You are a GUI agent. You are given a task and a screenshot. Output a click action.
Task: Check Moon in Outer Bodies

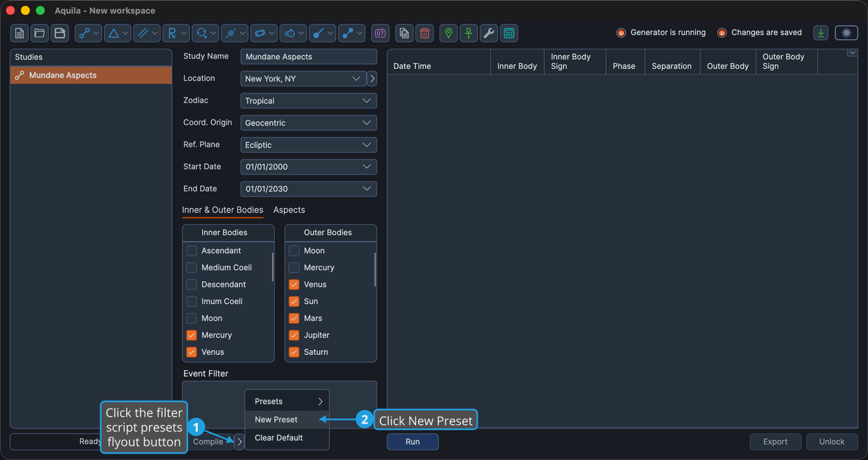coord(294,251)
